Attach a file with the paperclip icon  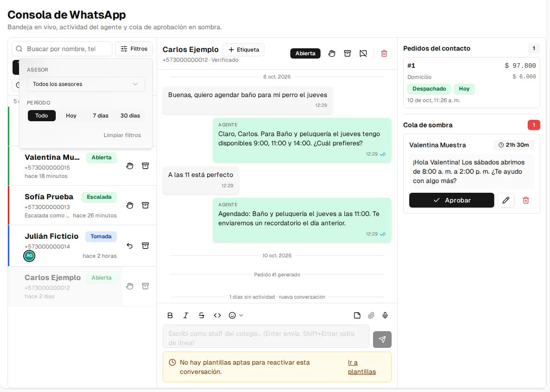point(371,315)
